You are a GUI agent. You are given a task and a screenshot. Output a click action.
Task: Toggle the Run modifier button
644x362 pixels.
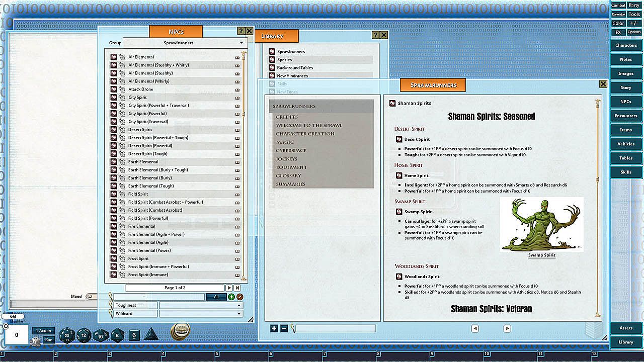point(49,340)
